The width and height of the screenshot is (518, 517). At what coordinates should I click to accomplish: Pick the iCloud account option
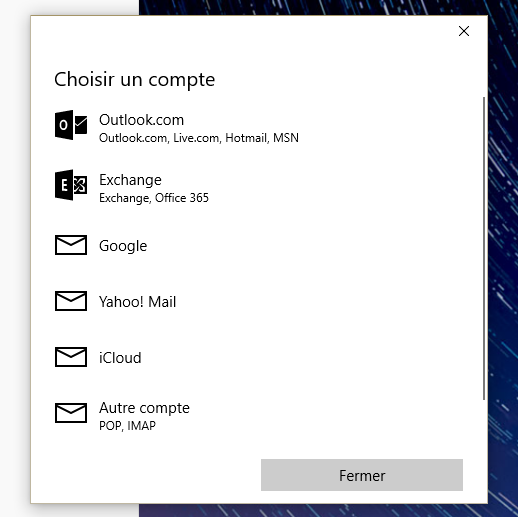120,358
